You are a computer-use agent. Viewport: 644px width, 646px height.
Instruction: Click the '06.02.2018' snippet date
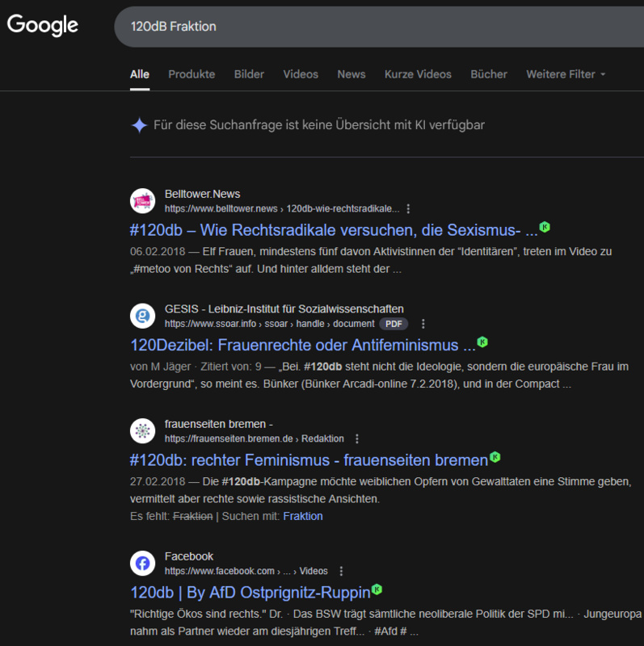(x=158, y=251)
